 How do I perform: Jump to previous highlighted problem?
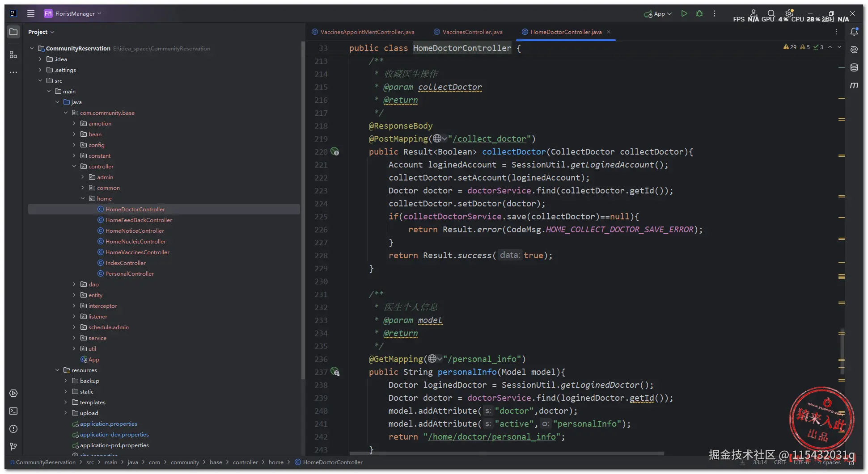(830, 47)
